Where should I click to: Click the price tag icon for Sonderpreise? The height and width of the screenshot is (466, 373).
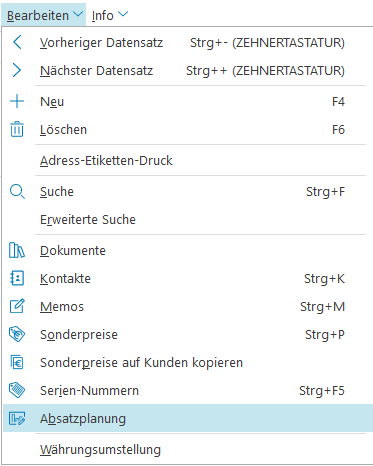17,334
